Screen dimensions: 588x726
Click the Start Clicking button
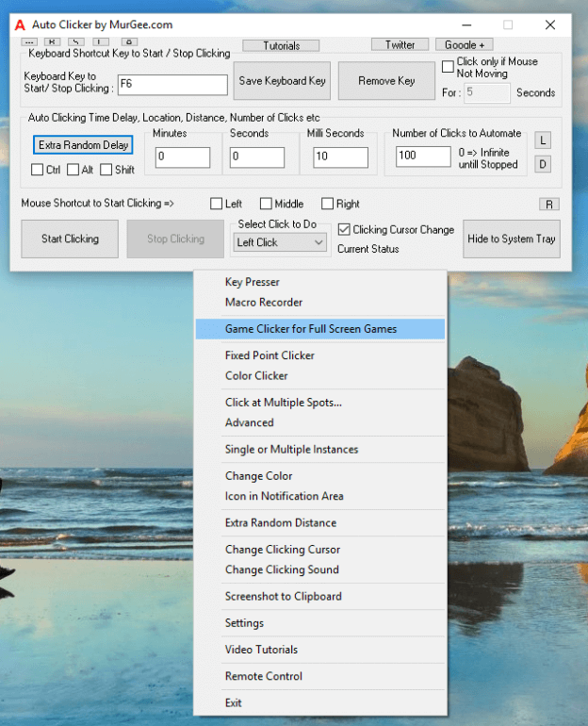pos(70,239)
